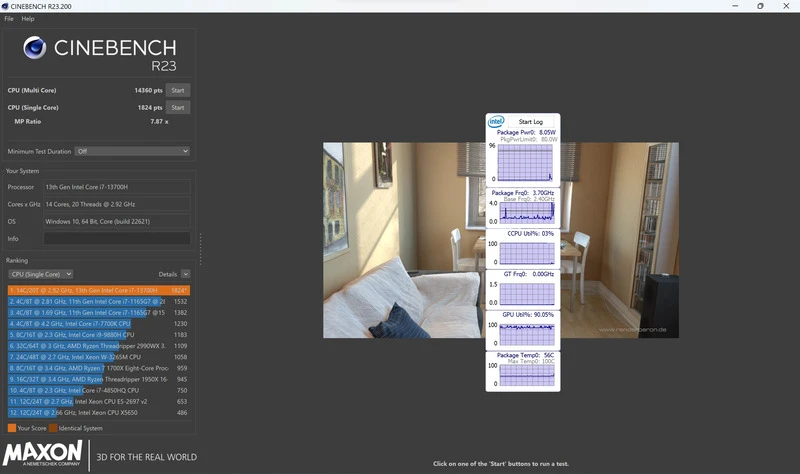Select the Threadripper 2990WX ranking row

pos(98,346)
